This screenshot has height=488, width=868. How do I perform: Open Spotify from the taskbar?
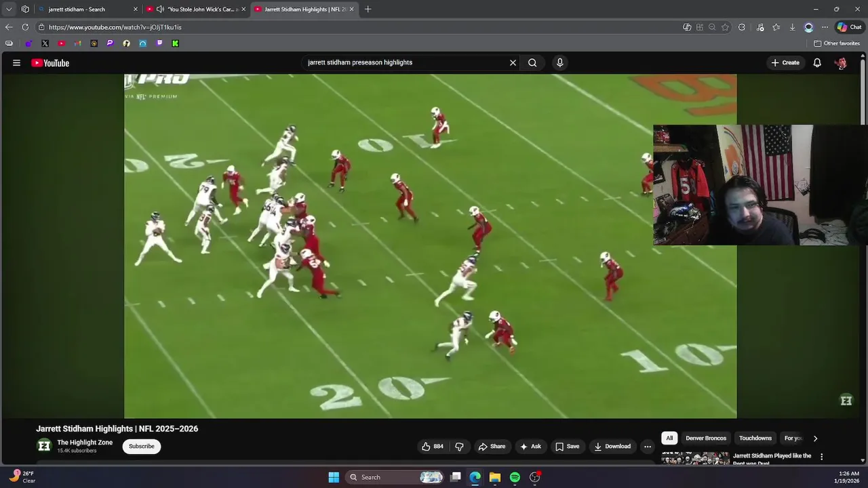[515, 477]
